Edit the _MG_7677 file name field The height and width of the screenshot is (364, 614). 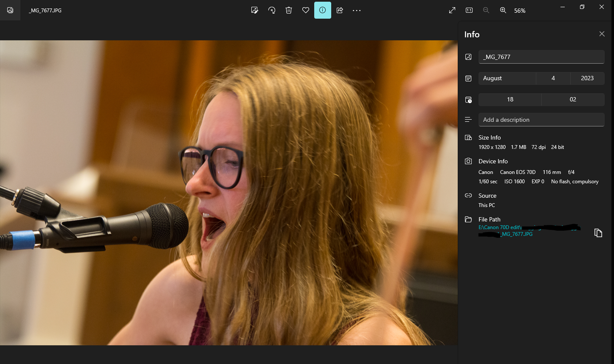[541, 57]
